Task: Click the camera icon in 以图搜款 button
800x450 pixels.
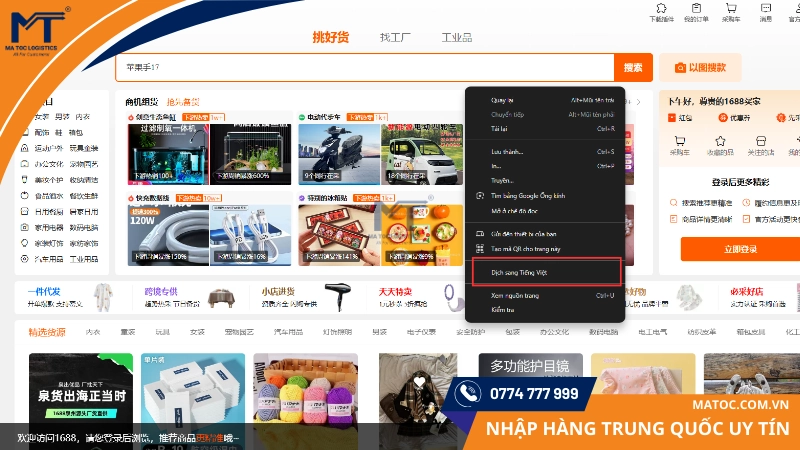Action: point(680,68)
